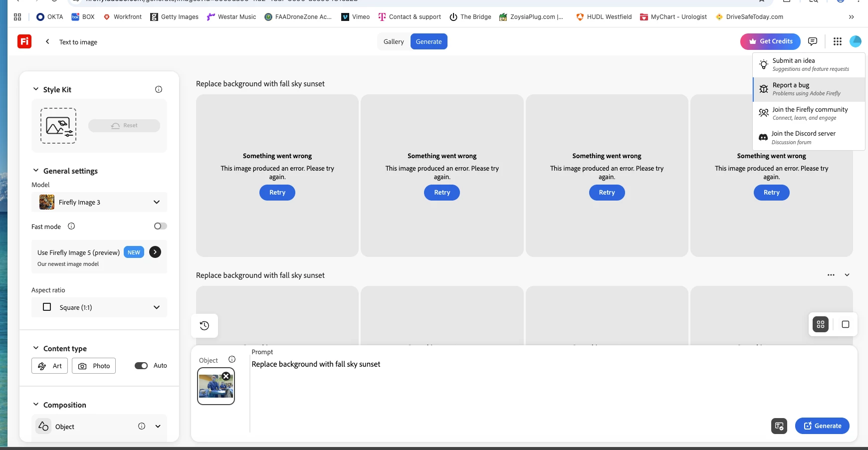
Task: Collapse the General settings section
Action: coord(35,171)
